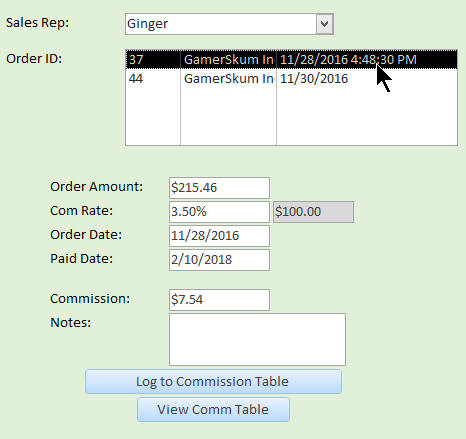Viewport: 466px width, 439px height.
Task: Click the greyed $100.00 field
Action: tap(313, 212)
